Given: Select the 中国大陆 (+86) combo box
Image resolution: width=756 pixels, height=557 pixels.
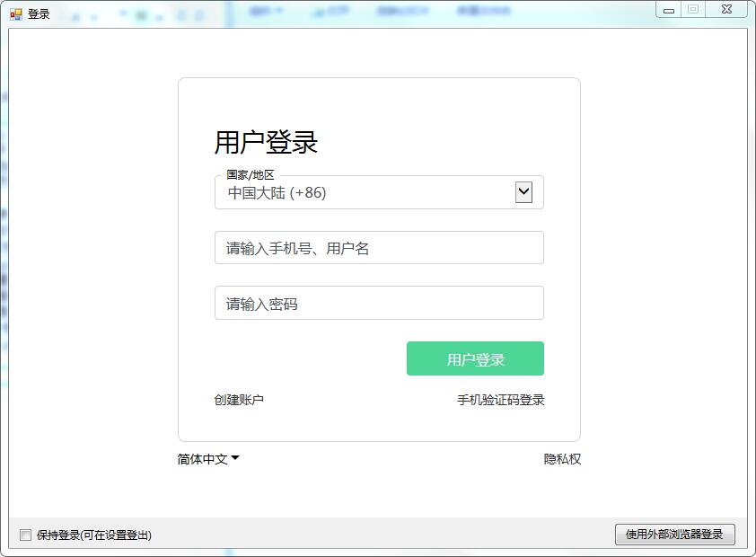Looking at the screenshot, I should (x=379, y=192).
